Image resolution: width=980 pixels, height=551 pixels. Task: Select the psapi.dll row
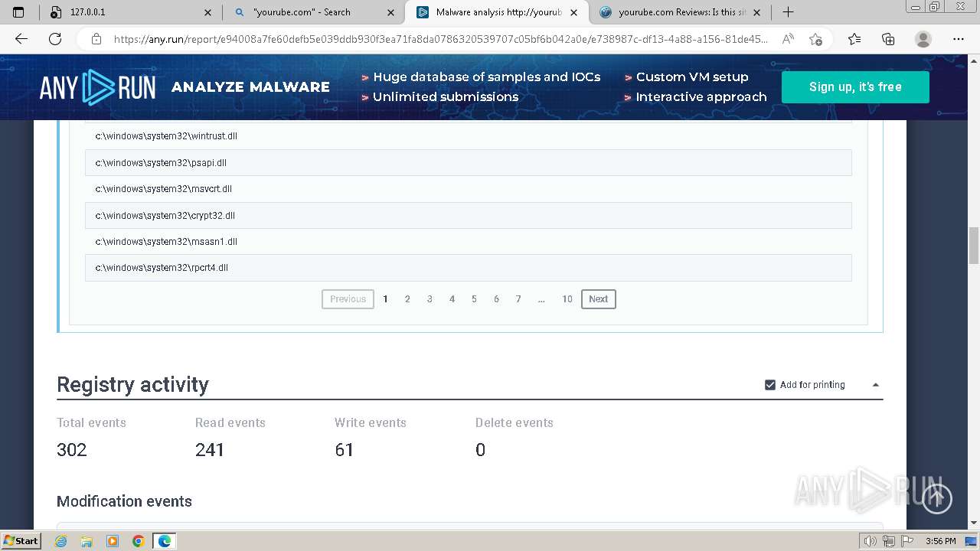coord(468,162)
